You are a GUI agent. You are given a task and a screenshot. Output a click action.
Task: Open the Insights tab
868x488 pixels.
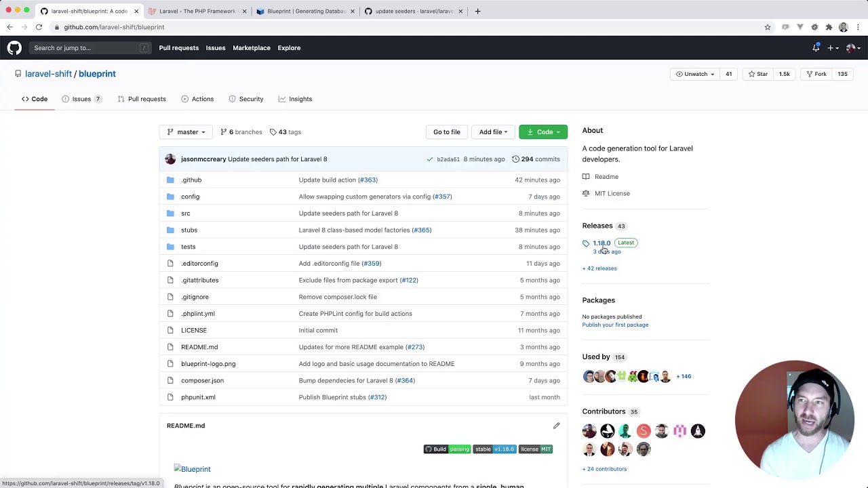coord(295,99)
